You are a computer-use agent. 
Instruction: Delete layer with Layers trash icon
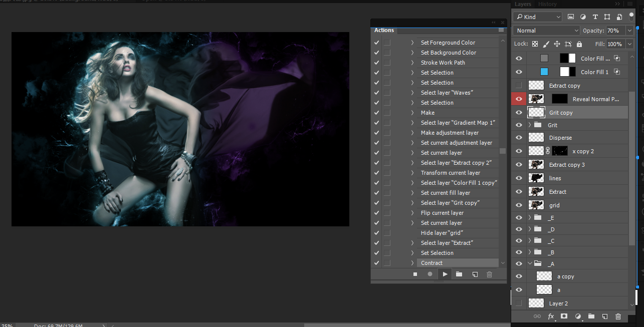click(x=618, y=316)
